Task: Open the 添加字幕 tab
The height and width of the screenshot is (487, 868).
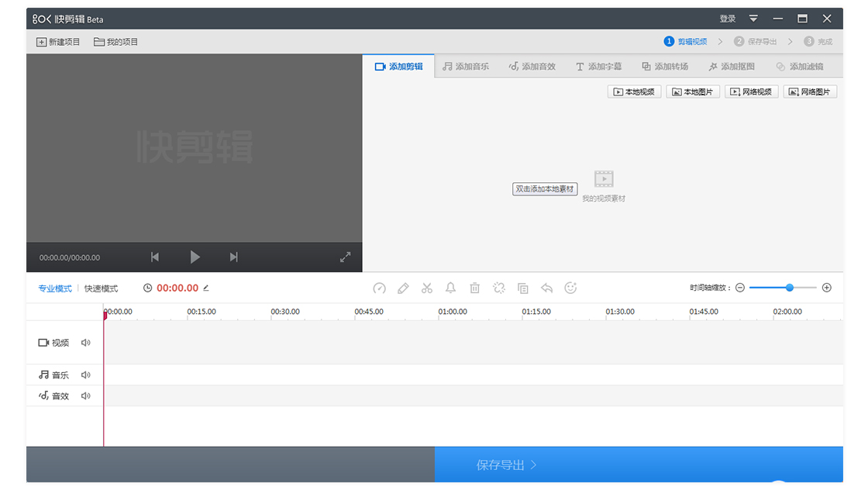Action: 598,67
